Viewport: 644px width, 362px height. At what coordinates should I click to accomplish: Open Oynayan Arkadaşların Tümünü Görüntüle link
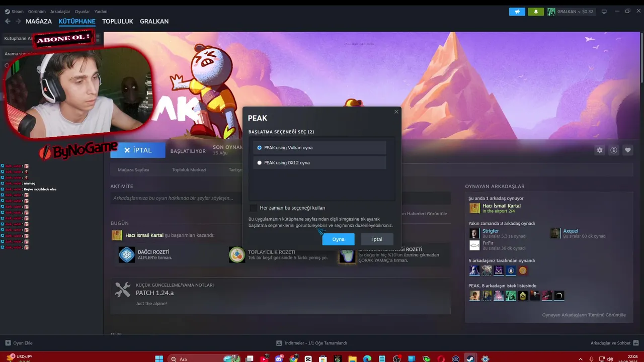(584, 315)
